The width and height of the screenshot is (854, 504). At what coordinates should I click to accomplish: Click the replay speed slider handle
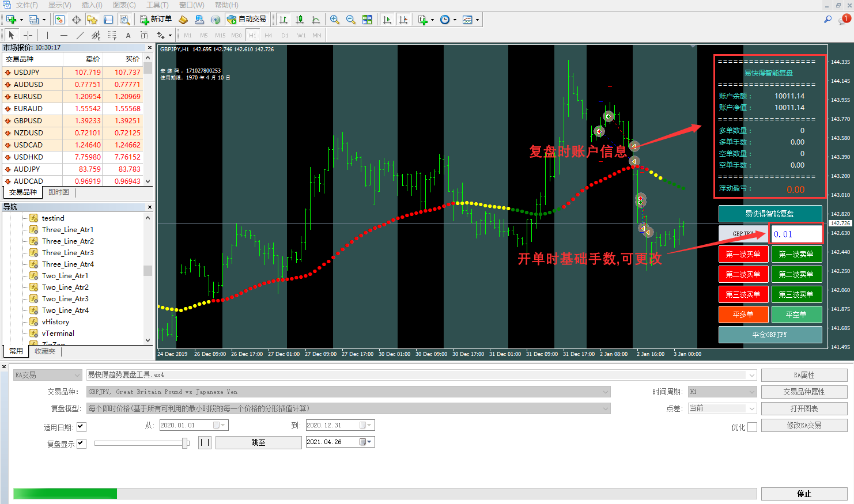point(185,442)
